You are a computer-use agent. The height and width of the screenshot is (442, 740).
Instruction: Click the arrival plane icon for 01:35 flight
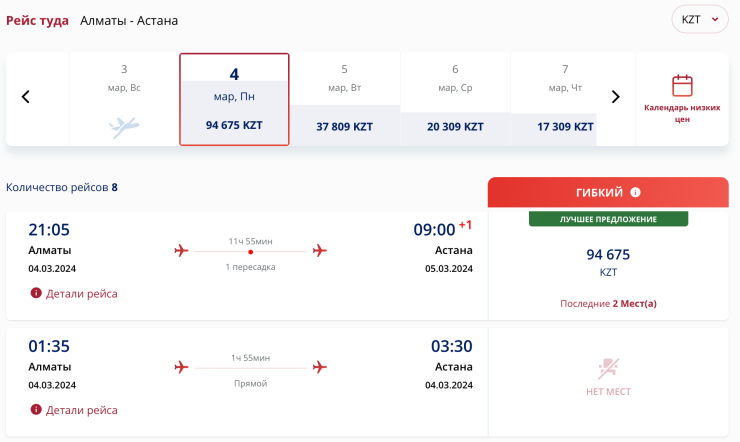(x=320, y=367)
